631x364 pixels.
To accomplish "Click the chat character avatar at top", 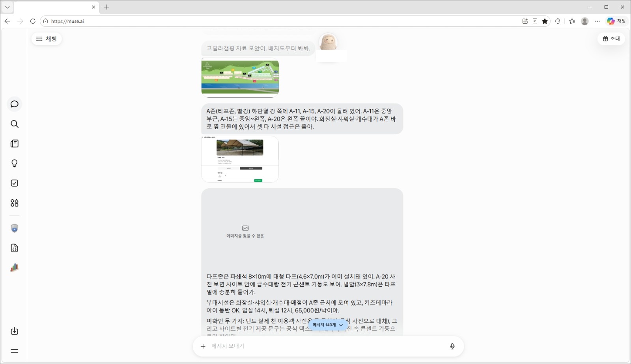I will pyautogui.click(x=328, y=42).
